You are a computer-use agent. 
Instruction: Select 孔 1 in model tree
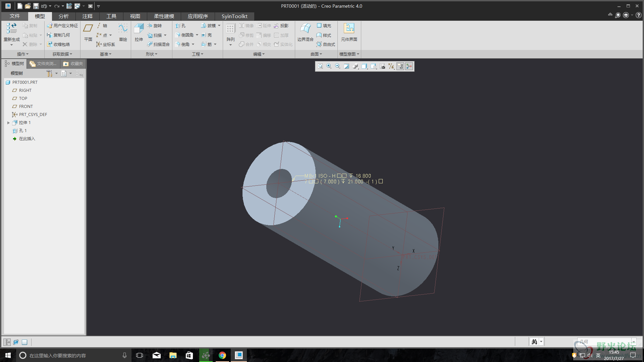19,131
